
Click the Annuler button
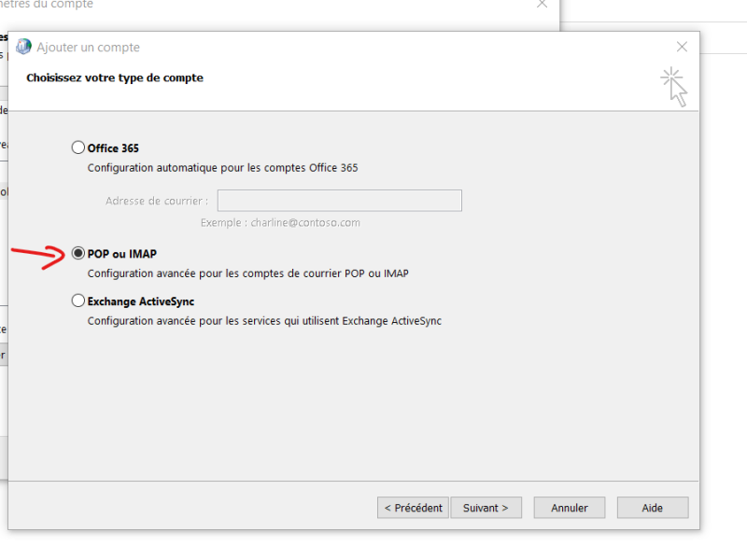[570, 508]
